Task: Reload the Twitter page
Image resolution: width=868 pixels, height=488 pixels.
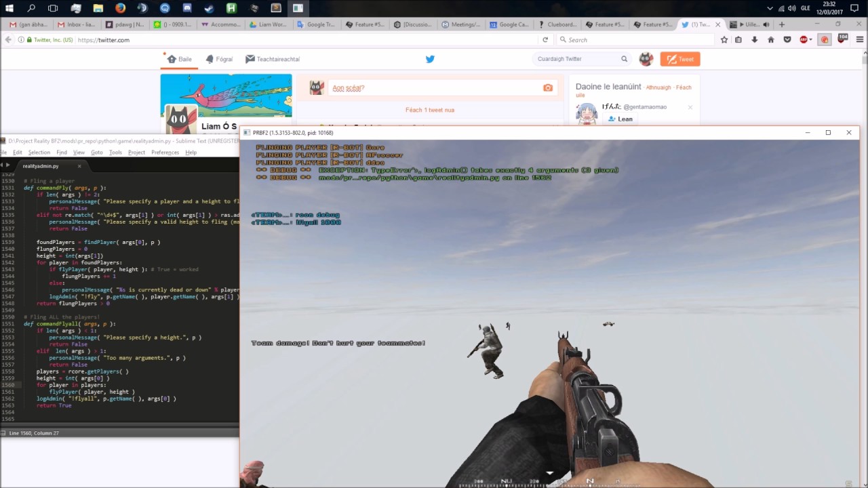Action: pos(545,40)
